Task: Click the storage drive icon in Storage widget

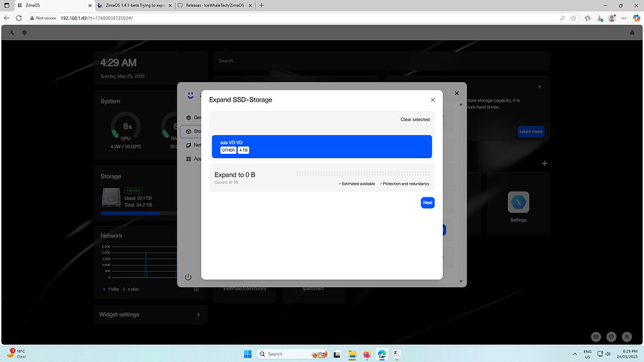Action: point(111,197)
